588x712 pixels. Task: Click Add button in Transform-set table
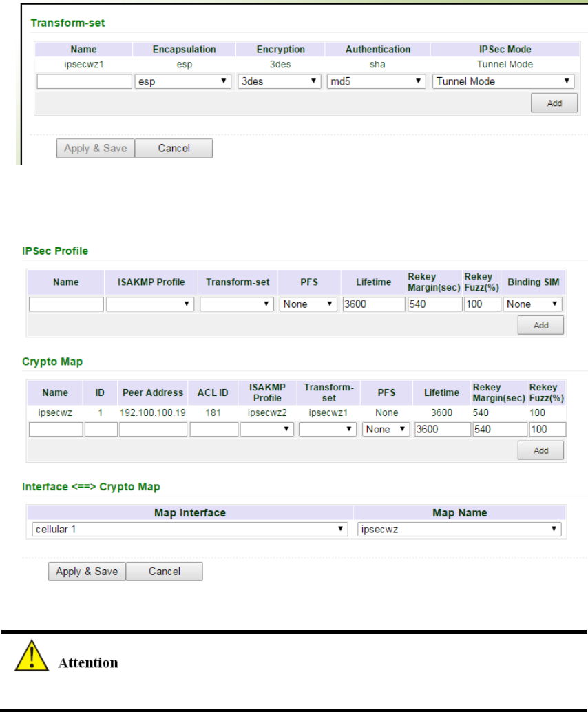pyautogui.click(x=554, y=103)
